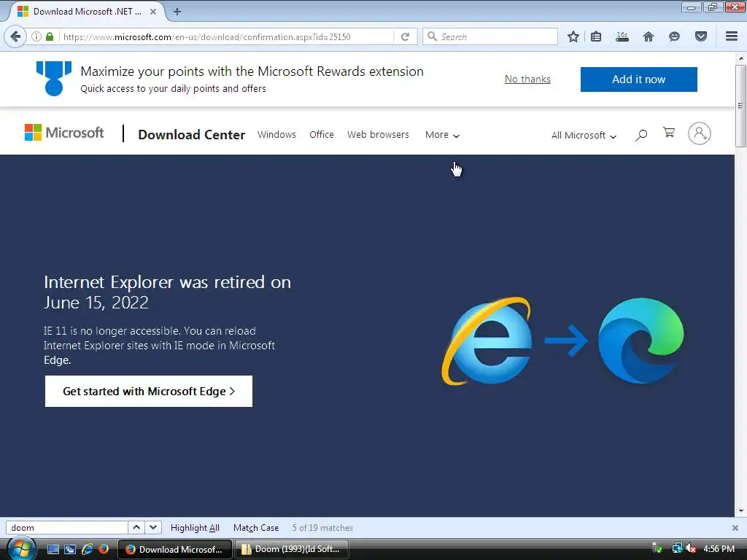Bookmark this page with star icon

pos(573,36)
